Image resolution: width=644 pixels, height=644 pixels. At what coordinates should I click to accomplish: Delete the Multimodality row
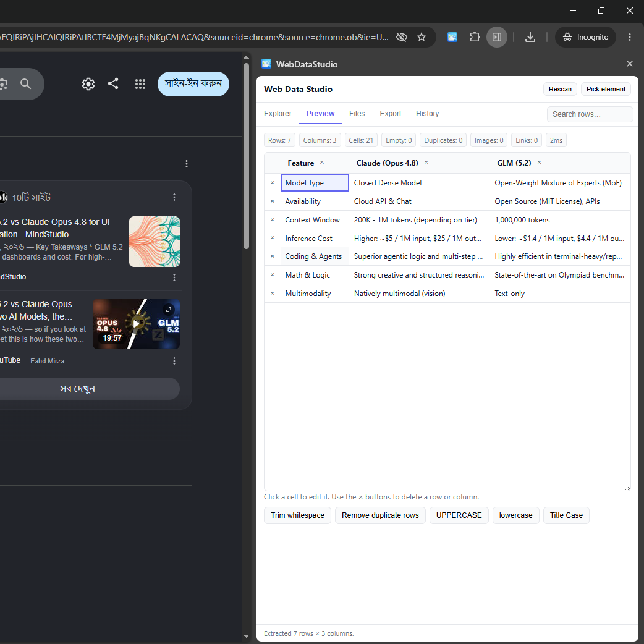click(x=273, y=293)
